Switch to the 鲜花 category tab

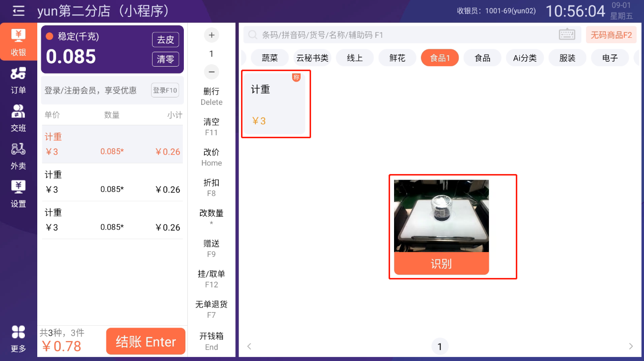(x=398, y=58)
